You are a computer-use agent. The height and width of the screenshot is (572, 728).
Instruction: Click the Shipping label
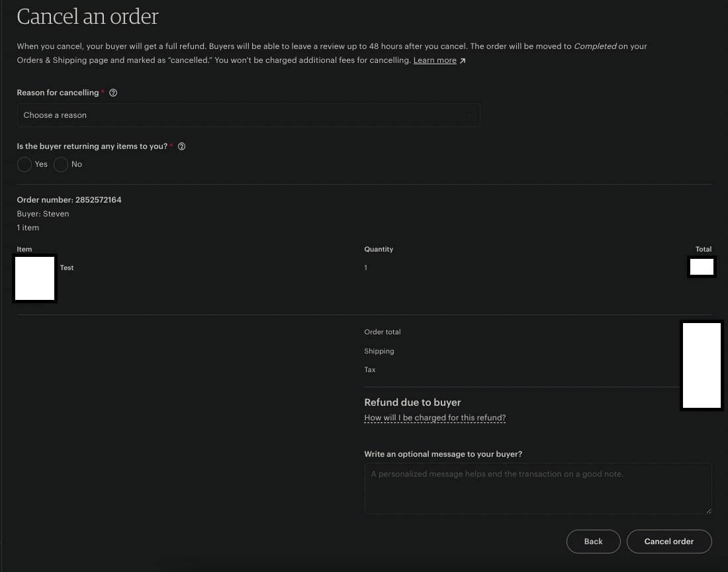click(379, 351)
